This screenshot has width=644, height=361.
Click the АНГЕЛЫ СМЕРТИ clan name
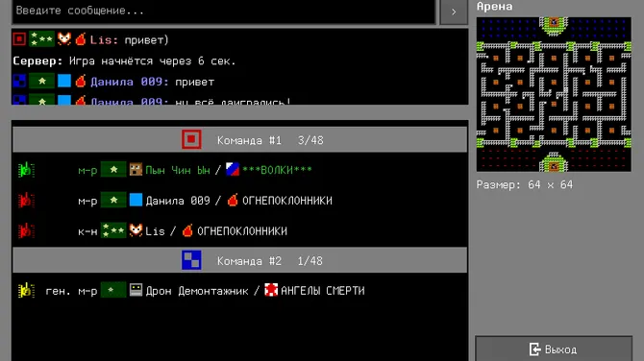click(322, 291)
